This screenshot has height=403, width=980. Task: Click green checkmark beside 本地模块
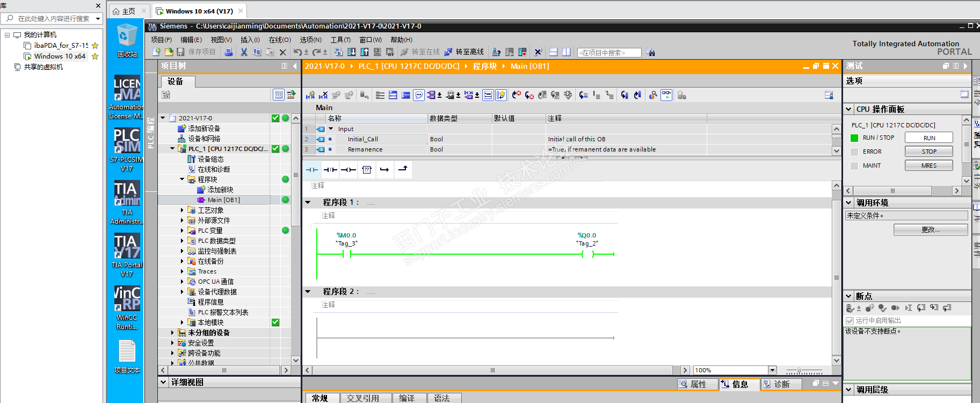pos(275,322)
